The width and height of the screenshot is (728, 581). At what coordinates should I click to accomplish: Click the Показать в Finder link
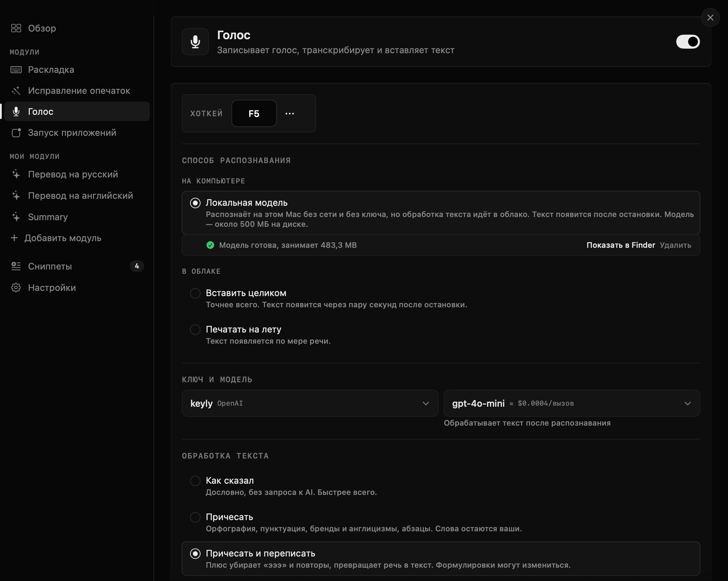click(621, 245)
